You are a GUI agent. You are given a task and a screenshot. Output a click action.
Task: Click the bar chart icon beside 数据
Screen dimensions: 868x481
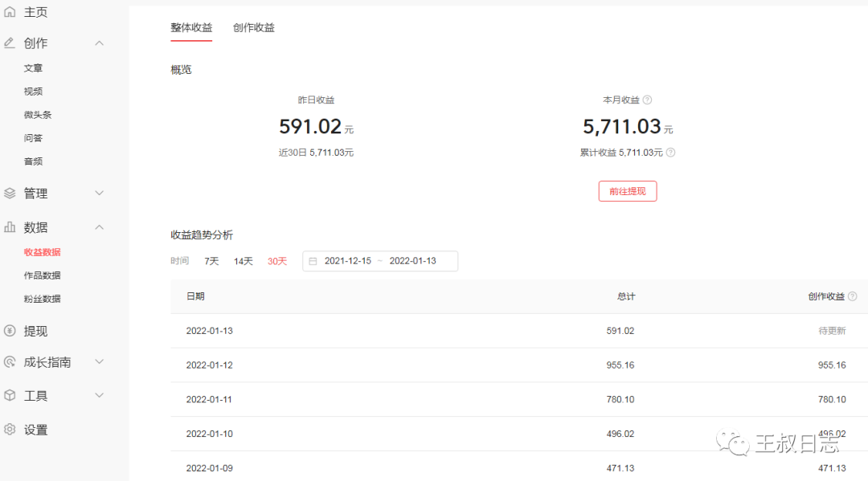[x=10, y=226]
